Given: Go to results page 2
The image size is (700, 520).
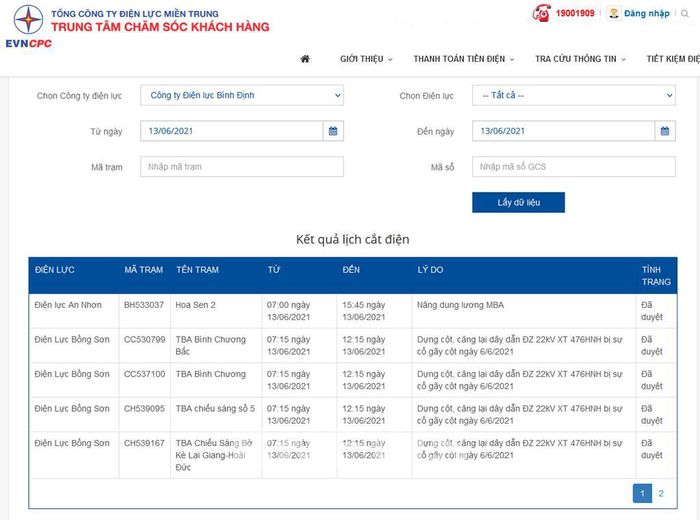Looking at the screenshot, I should (661, 493).
